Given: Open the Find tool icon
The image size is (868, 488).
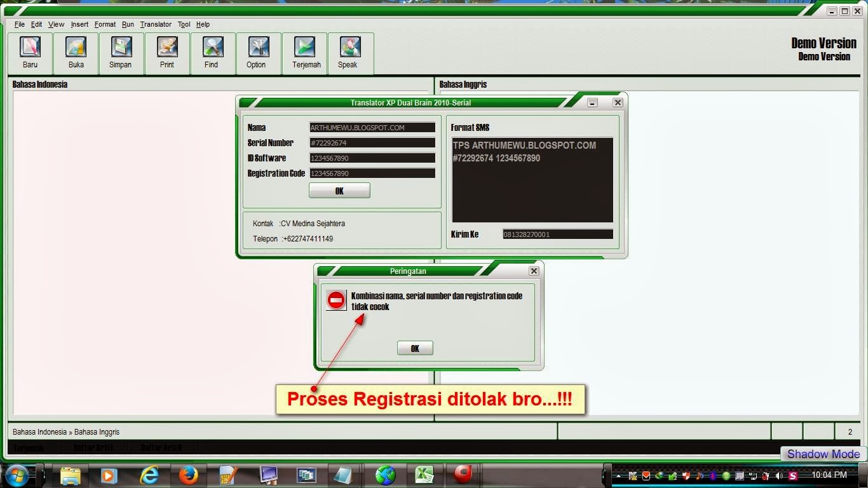Looking at the screenshot, I should pos(212,48).
